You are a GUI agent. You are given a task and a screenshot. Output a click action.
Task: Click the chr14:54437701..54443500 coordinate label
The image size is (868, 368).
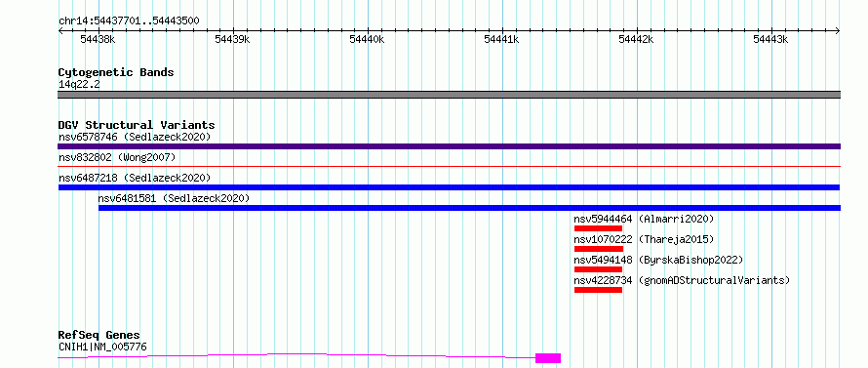(x=129, y=21)
